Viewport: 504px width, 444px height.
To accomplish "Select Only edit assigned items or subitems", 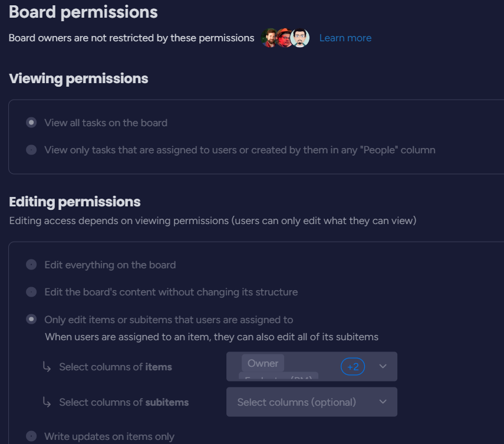I will [x=31, y=320].
